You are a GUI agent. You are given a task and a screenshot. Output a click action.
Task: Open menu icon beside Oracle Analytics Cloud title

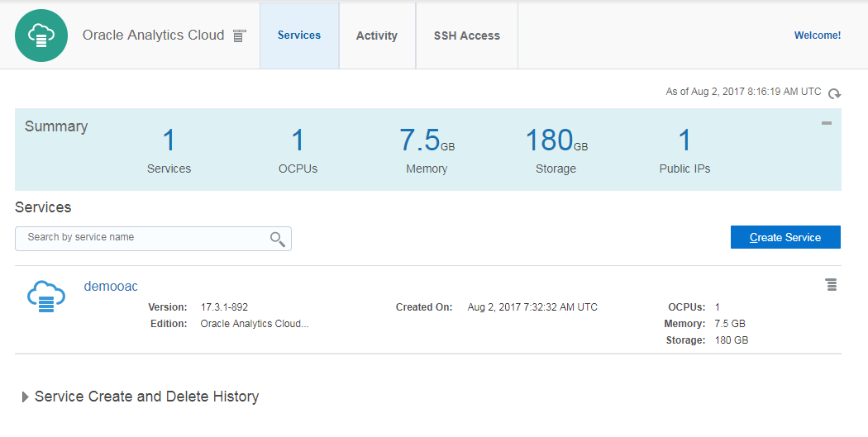(240, 36)
